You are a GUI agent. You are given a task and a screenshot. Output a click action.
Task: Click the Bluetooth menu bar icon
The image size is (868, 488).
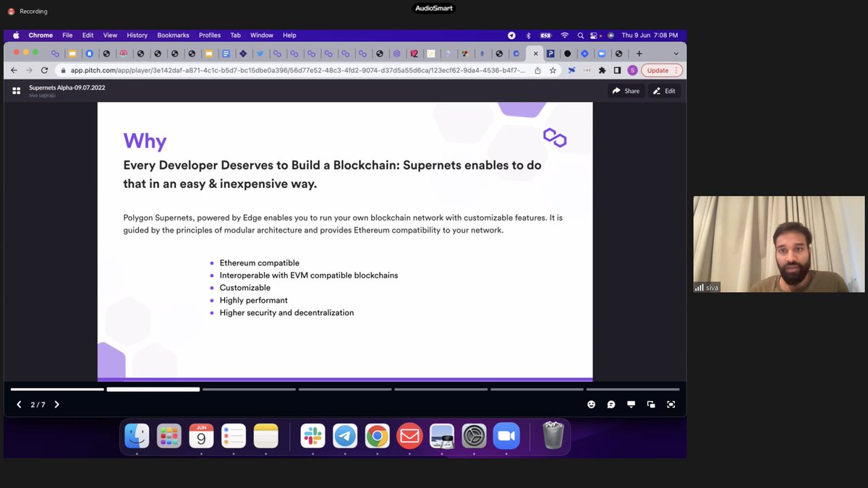point(528,35)
